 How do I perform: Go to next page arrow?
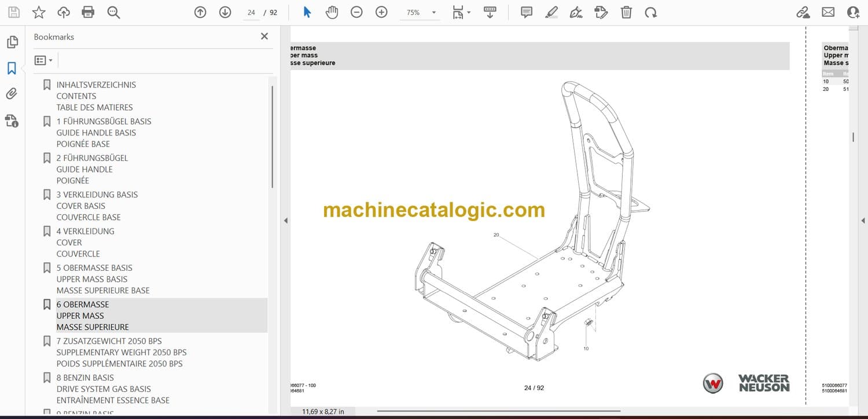pyautogui.click(x=225, y=12)
